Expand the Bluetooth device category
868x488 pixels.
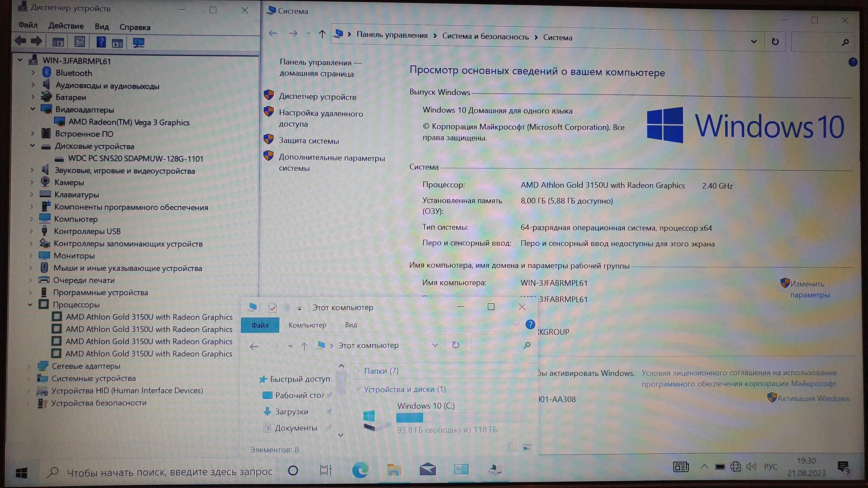(x=33, y=73)
